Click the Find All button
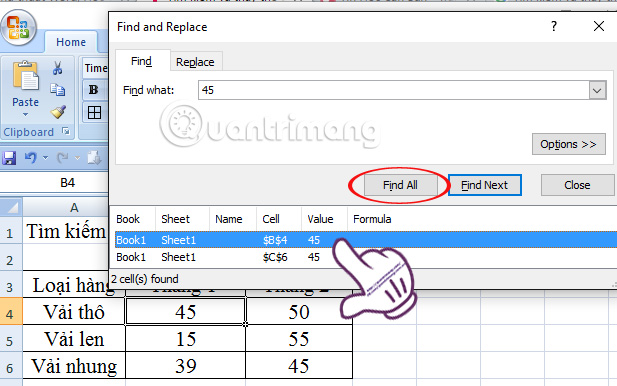The width and height of the screenshot is (617, 386). [400, 185]
